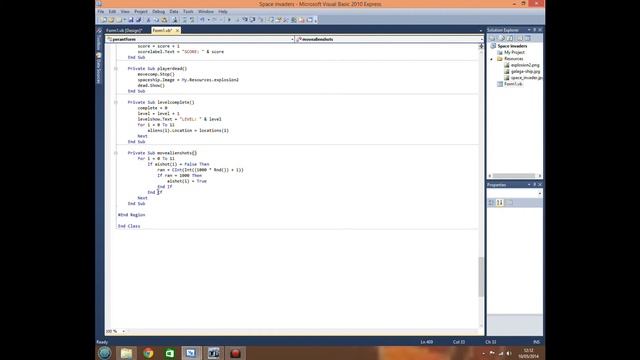
Task: Select Form1.vb in Solution Explorer
Action: (x=513, y=84)
